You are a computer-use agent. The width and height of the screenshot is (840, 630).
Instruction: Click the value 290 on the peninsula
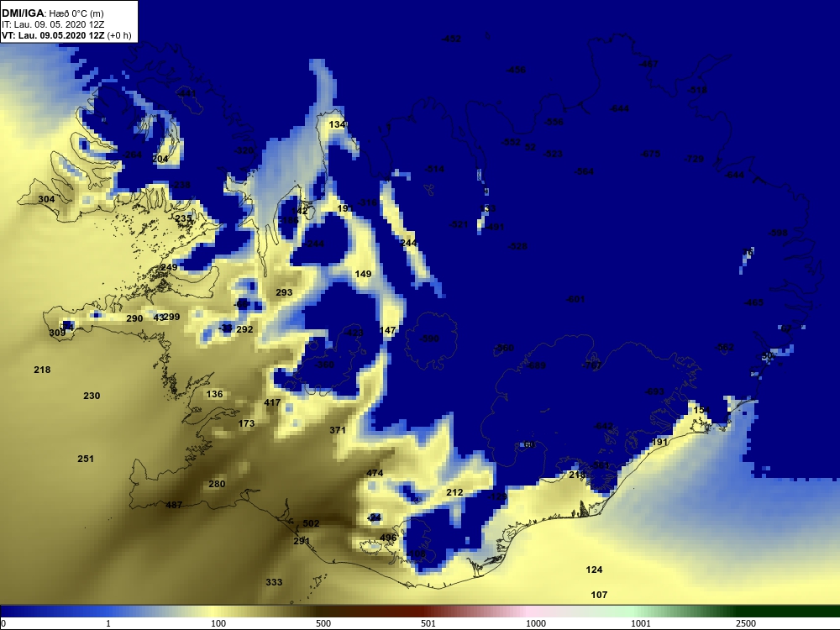click(134, 318)
